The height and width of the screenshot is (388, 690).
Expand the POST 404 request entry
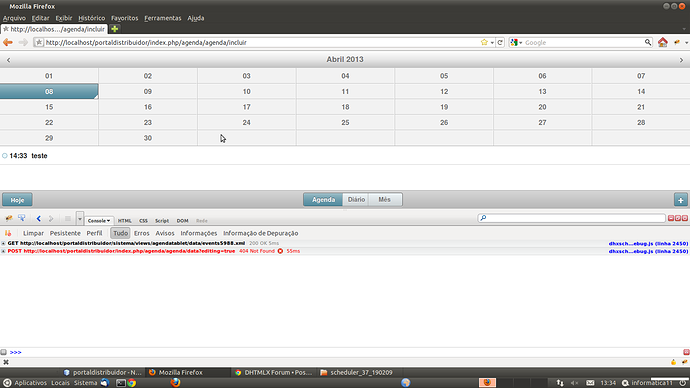click(3, 251)
